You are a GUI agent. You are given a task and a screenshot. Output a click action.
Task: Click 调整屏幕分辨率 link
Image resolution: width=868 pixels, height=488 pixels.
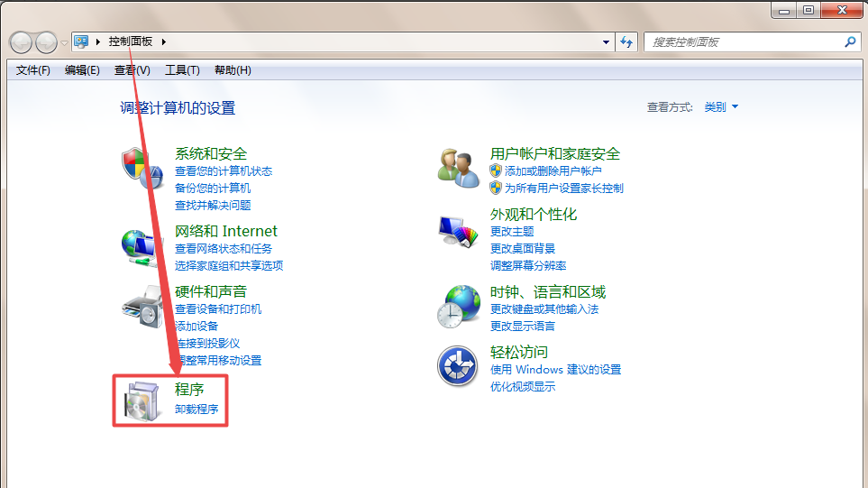528,266
